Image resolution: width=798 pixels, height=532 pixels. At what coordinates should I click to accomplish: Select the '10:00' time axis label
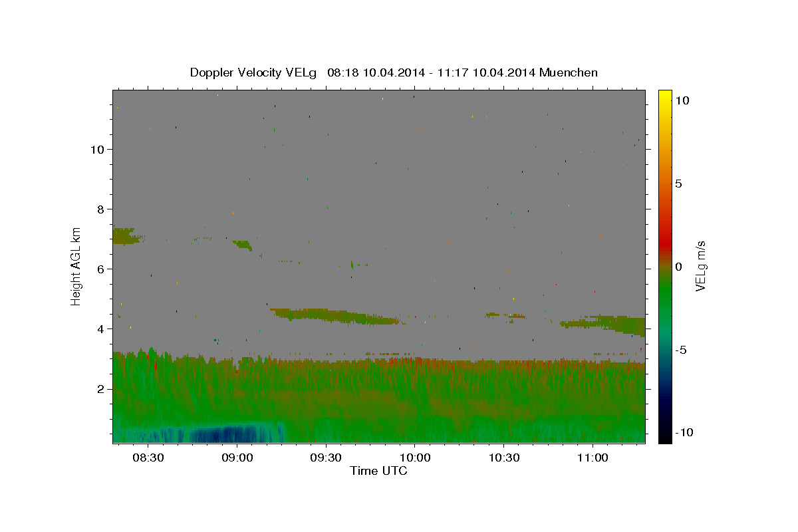414,458
